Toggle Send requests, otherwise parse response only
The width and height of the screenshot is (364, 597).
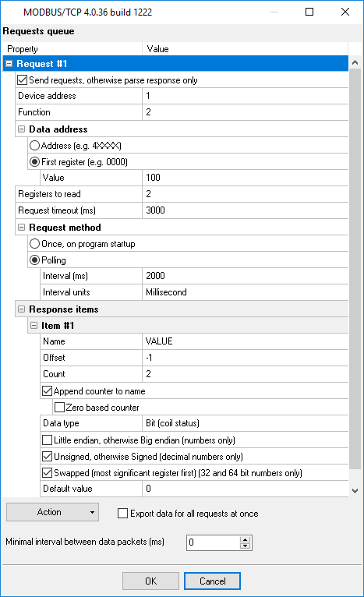pyautogui.click(x=23, y=80)
